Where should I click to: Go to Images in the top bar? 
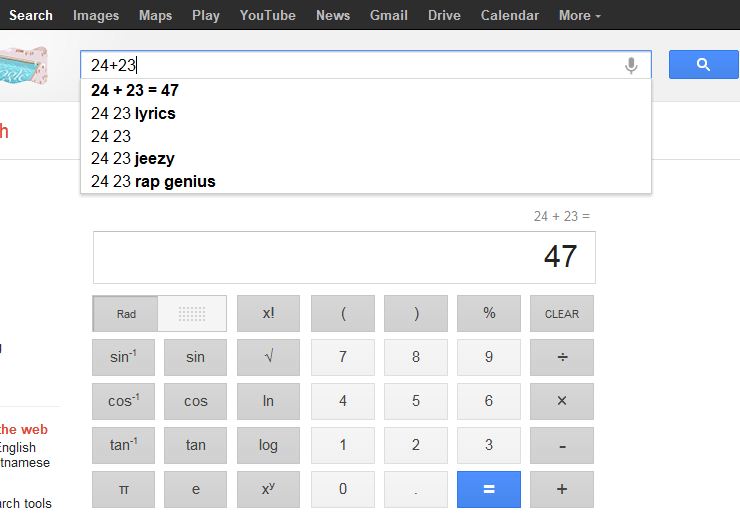coord(96,15)
